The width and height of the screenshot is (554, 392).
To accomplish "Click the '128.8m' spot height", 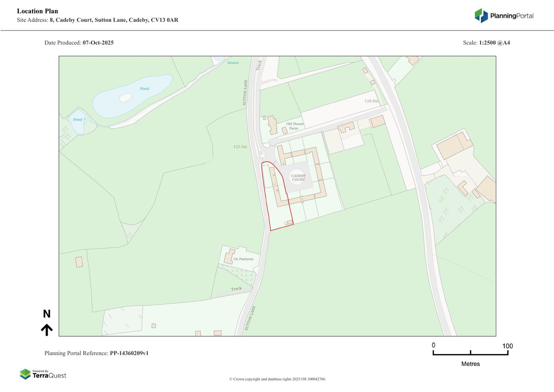I will pos(371,101).
